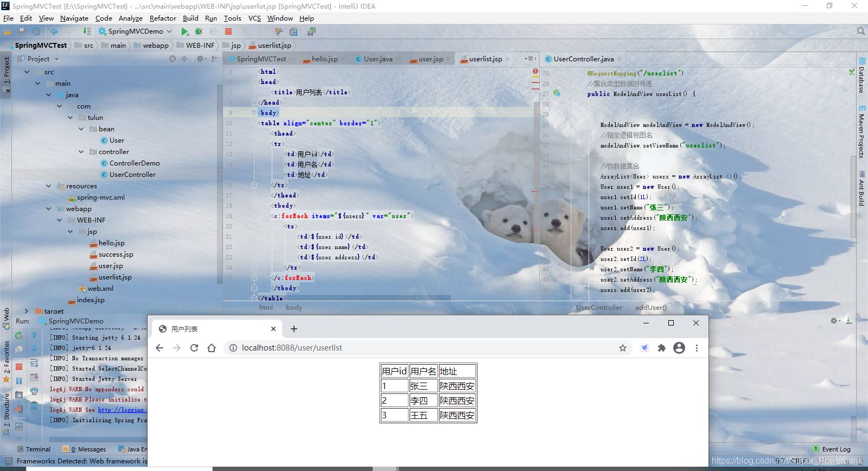Expand the target folder in project tree

(x=27, y=311)
